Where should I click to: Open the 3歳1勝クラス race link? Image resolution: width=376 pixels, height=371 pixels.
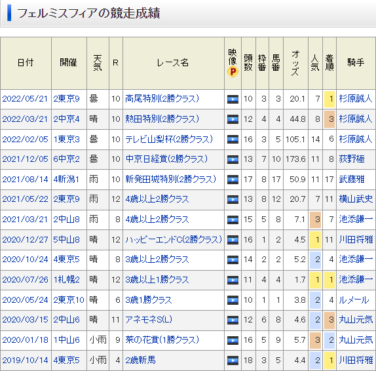click(149, 300)
